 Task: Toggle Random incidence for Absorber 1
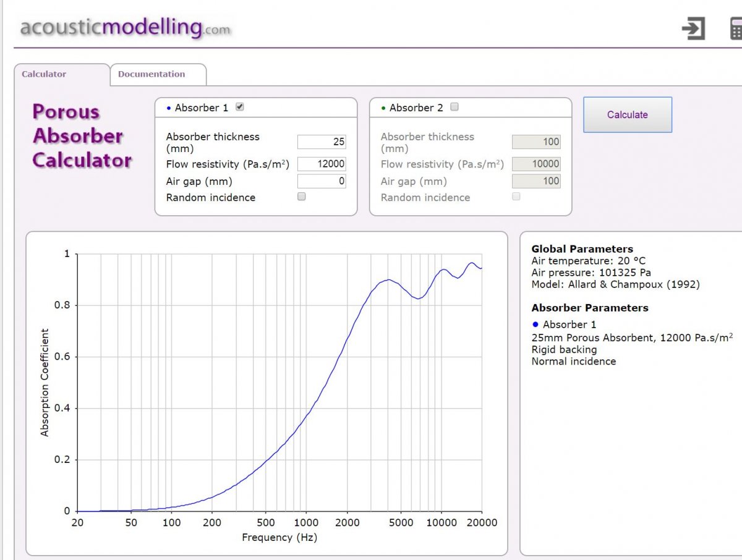[x=302, y=197]
